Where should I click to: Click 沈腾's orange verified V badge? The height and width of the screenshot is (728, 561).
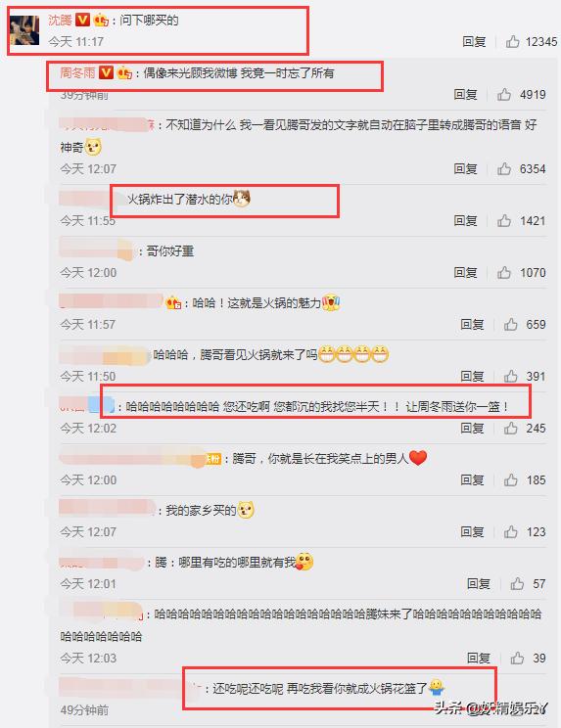click(82, 20)
